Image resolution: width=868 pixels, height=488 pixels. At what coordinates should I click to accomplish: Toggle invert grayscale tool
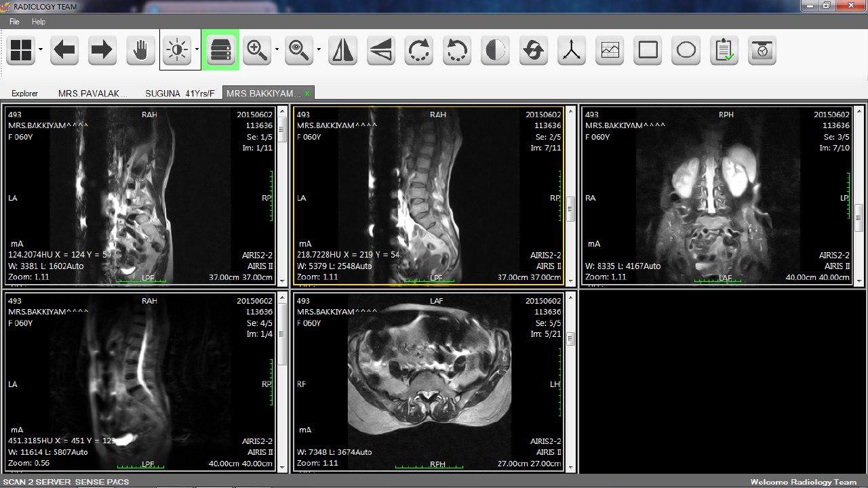496,50
